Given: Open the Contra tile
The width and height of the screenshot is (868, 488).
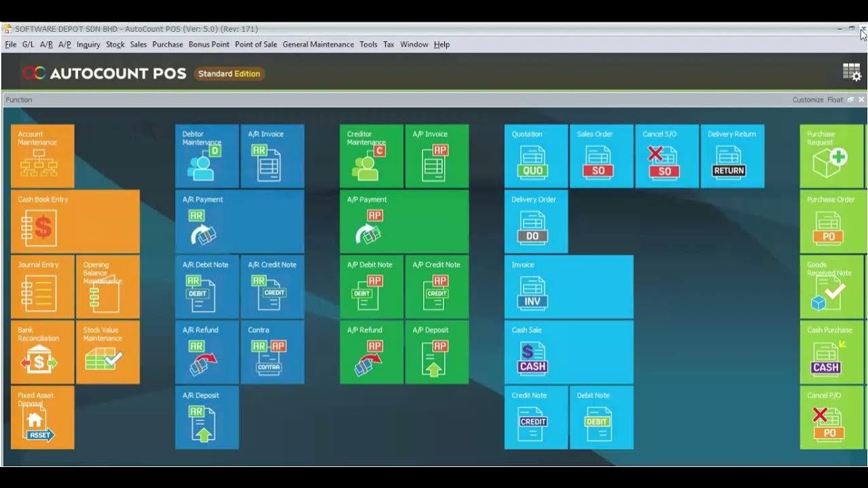Looking at the screenshot, I should click(x=273, y=352).
